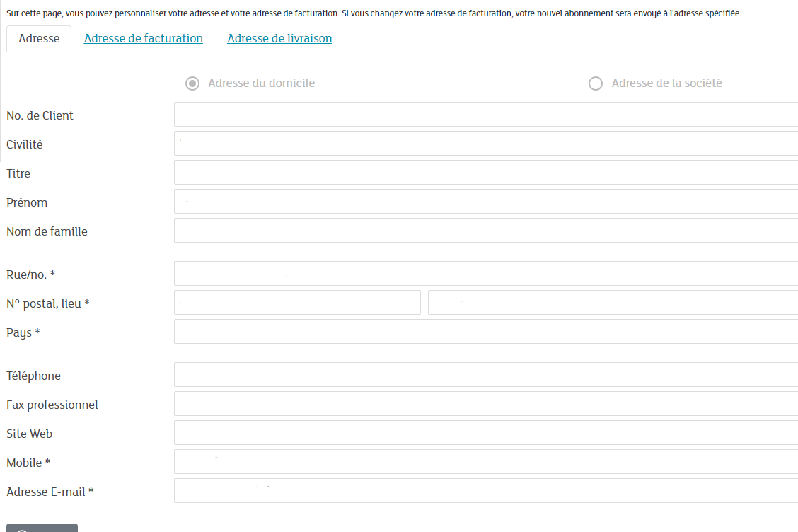
Task: Click the Site Web input field
Action: coord(486,433)
